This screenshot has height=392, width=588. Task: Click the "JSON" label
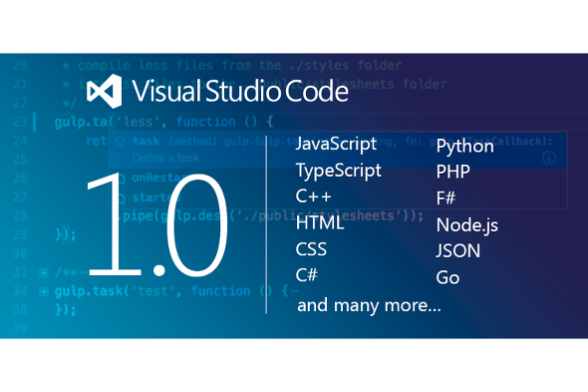[458, 250]
